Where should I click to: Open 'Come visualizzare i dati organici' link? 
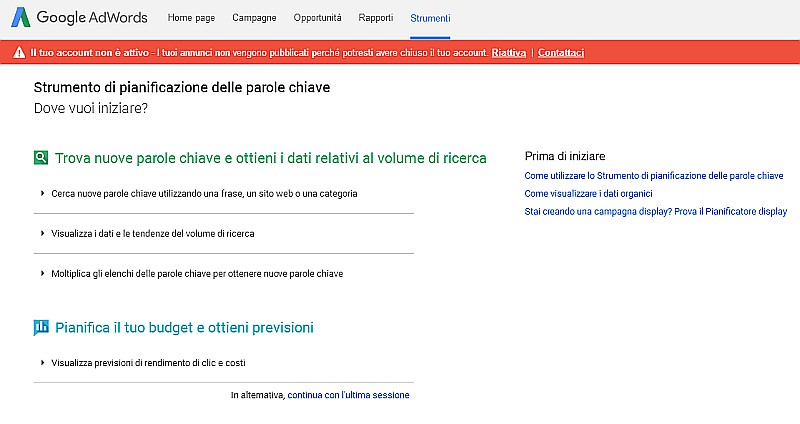(x=588, y=193)
